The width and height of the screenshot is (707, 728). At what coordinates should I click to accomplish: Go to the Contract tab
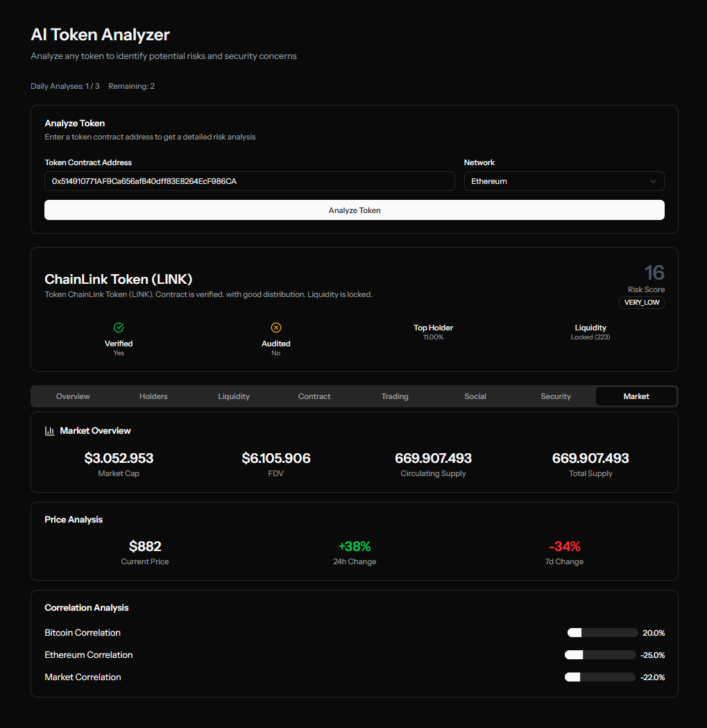(314, 396)
